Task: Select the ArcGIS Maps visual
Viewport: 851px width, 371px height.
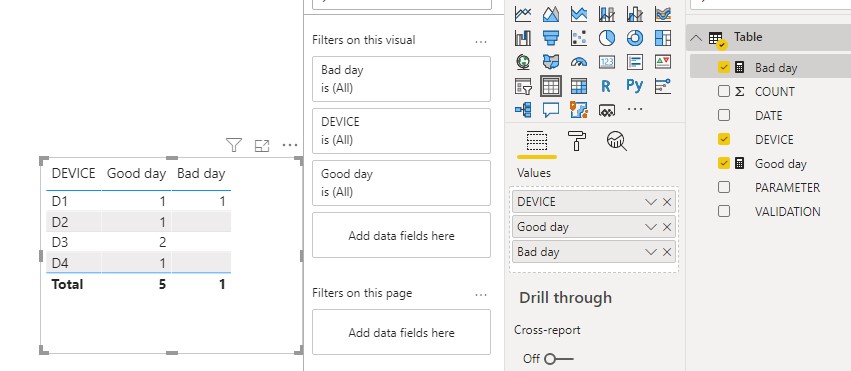Action: point(579,110)
